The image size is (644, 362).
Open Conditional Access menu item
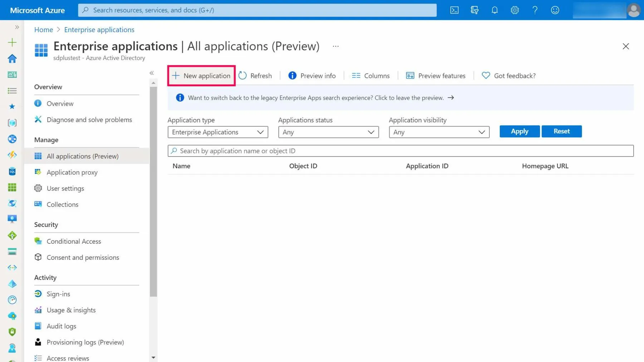(x=74, y=241)
